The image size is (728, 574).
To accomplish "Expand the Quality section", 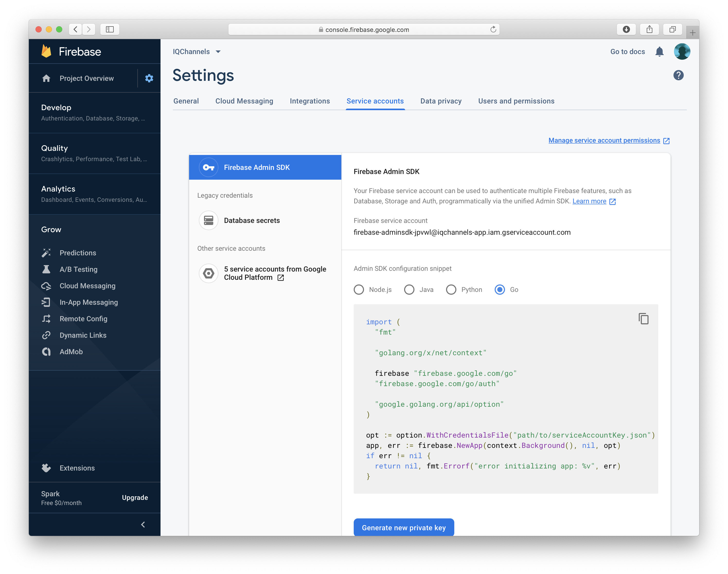I will 94,153.
